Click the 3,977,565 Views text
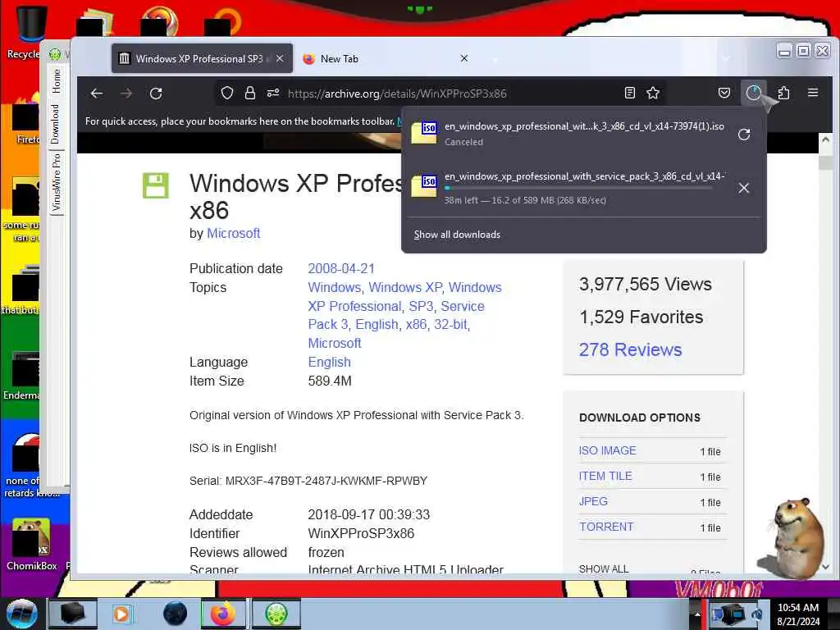Image resolution: width=840 pixels, height=630 pixels. point(645,284)
